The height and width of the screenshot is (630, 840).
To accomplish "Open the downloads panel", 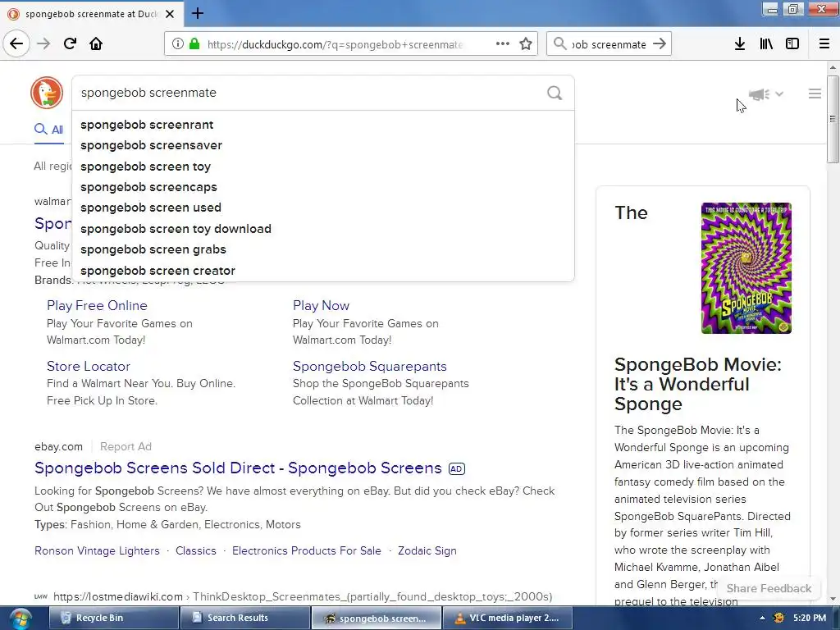I will point(740,44).
